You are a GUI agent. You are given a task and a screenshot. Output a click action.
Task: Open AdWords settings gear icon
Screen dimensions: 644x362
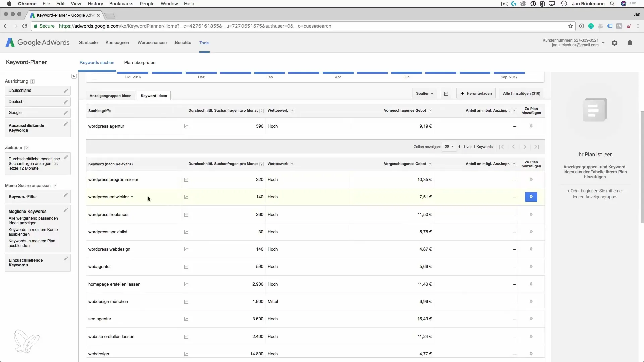point(614,43)
